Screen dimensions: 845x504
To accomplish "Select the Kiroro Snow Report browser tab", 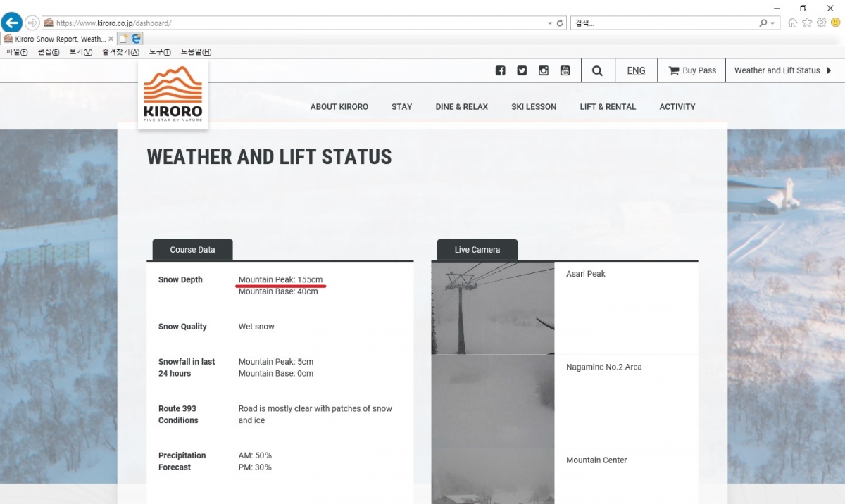I will [58, 39].
